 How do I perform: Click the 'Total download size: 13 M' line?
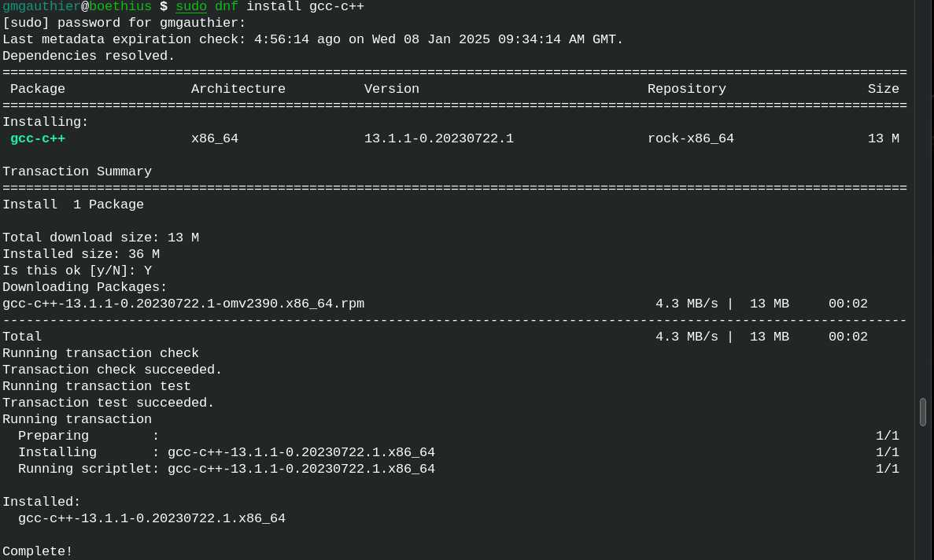coord(101,238)
